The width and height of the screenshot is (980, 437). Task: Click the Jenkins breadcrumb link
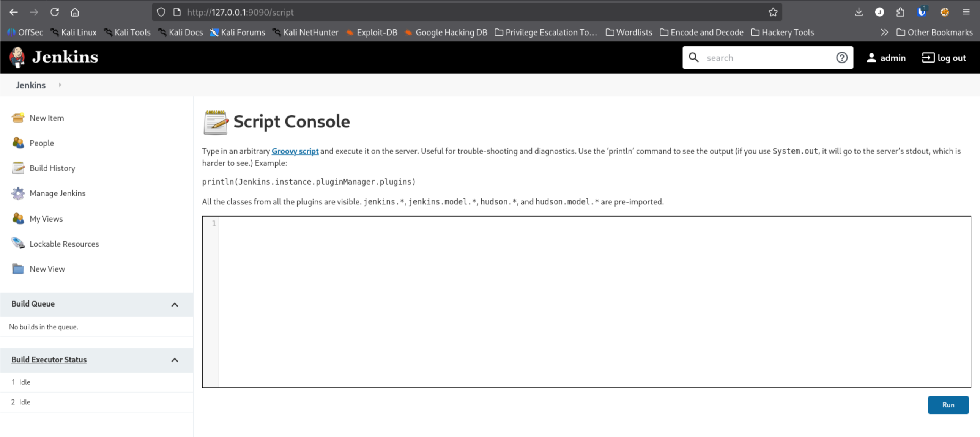pos(31,85)
